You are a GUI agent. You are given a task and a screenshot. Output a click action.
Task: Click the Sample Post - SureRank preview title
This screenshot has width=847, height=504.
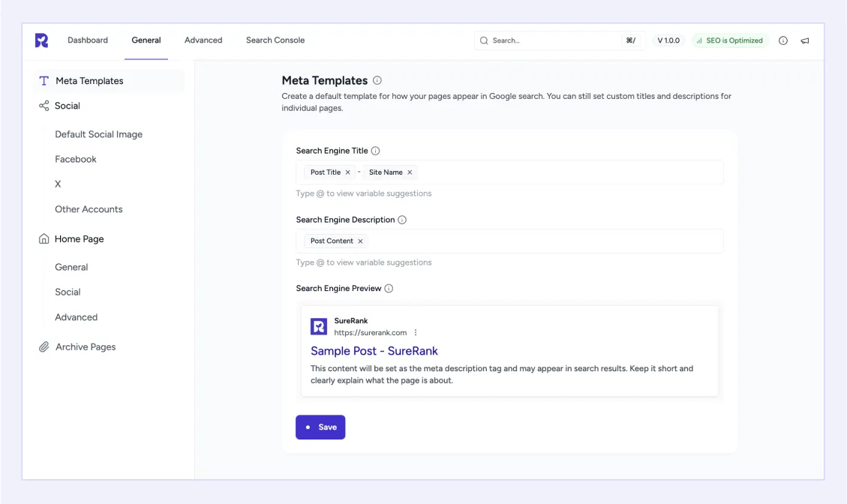click(374, 351)
